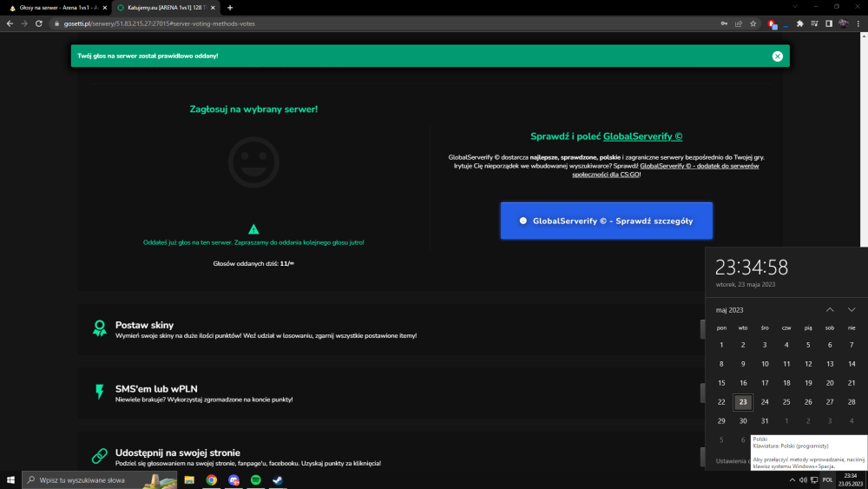Select day 15 in the calendar
Screen dimensions: 868x489
721,383
